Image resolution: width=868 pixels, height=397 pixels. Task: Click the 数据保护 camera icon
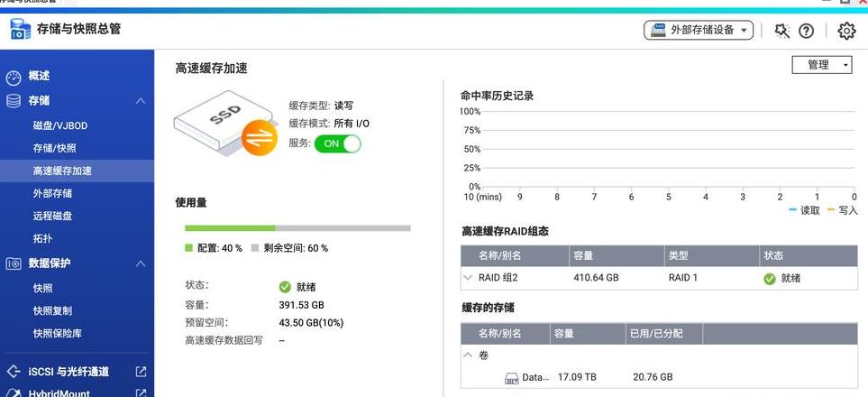14,264
